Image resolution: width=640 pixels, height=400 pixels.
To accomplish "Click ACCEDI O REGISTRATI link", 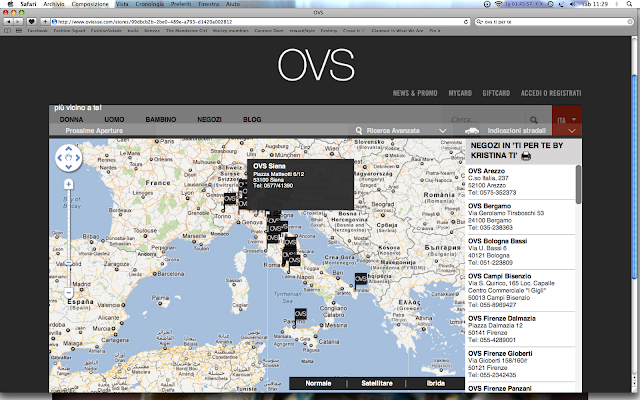I will click(x=551, y=93).
